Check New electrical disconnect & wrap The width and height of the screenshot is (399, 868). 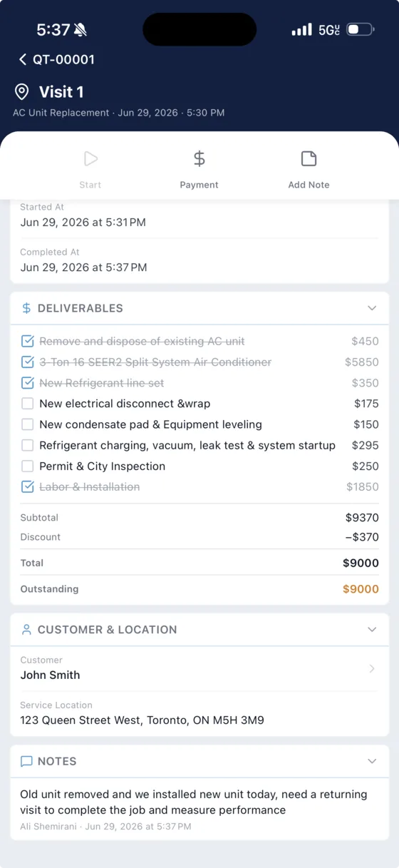click(x=27, y=404)
